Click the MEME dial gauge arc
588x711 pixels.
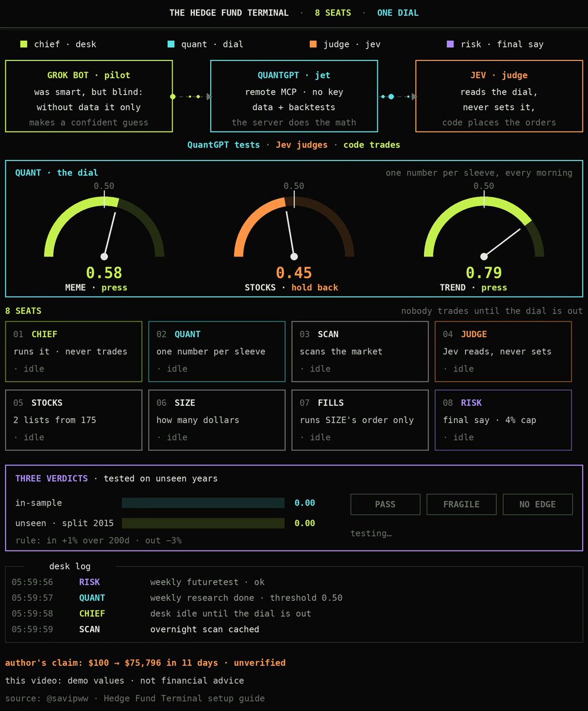pos(104,227)
